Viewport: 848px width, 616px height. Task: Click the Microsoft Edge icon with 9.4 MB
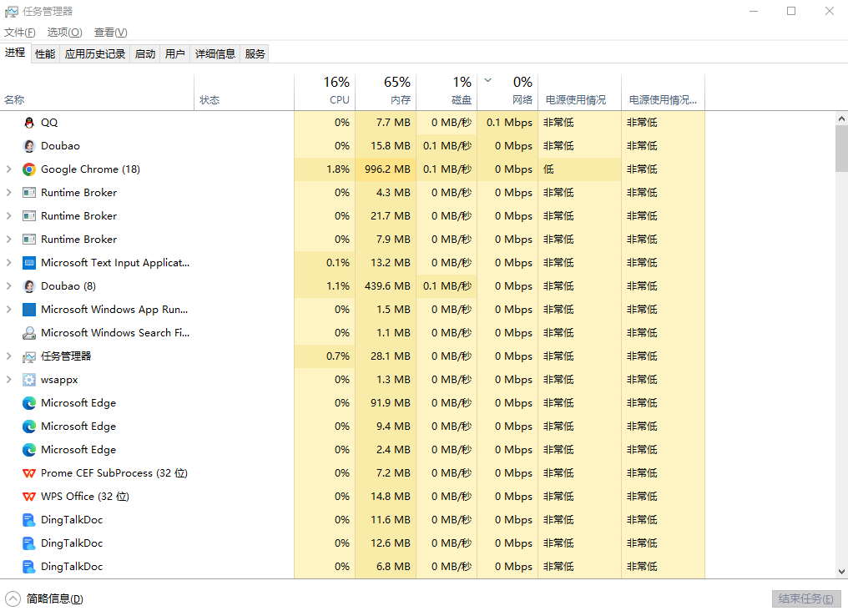pos(29,427)
